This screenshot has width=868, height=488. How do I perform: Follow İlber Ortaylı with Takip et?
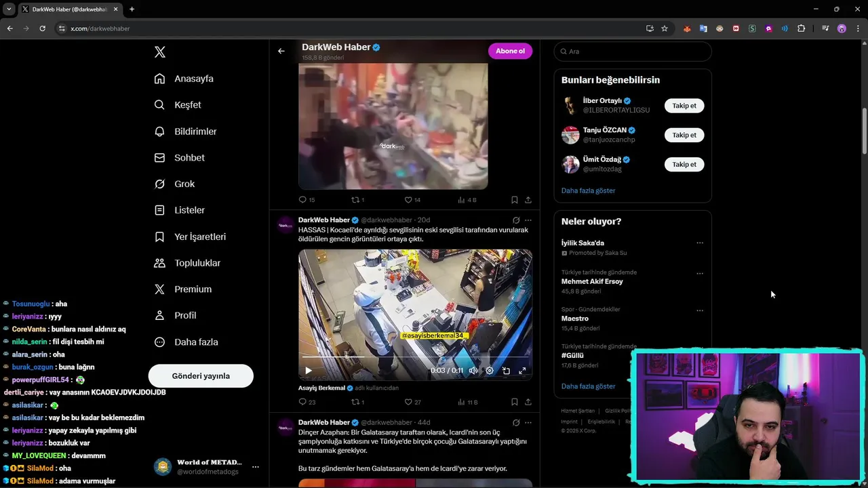click(684, 106)
